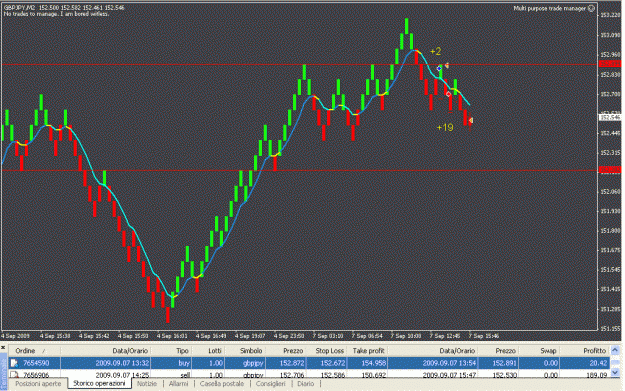625x391 pixels.
Task: Click the 7 Sep 15:46 time axis label
Action: [x=483, y=336]
